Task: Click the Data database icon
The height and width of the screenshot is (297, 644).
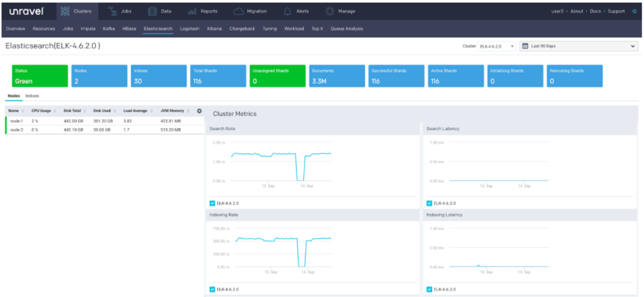Action: (152, 11)
